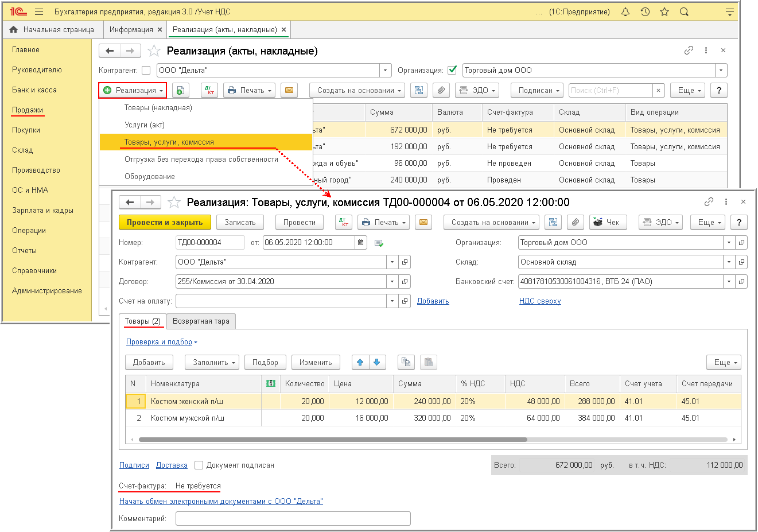The height and width of the screenshot is (532, 758).
Task: Open history clock icon in title bar
Action: tap(645, 11)
